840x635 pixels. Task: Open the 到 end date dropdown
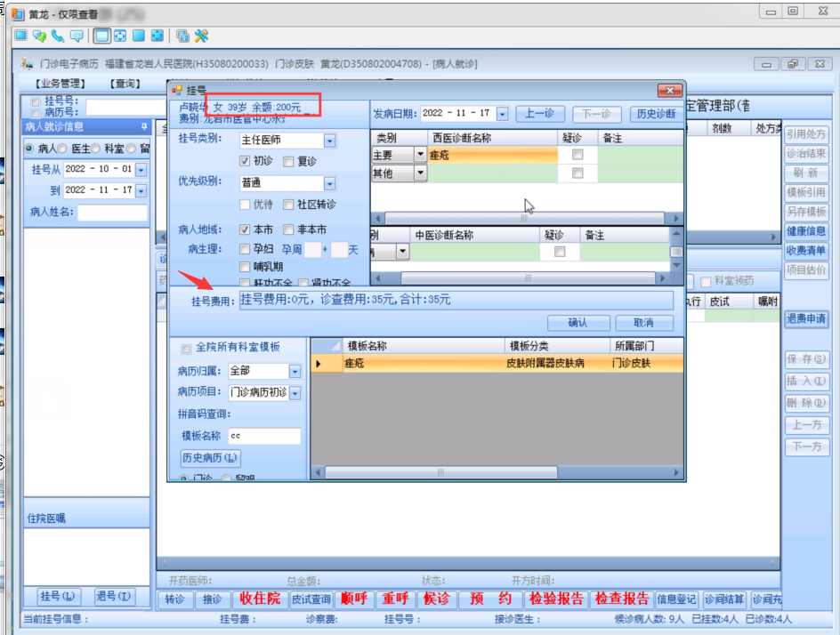pos(141,190)
